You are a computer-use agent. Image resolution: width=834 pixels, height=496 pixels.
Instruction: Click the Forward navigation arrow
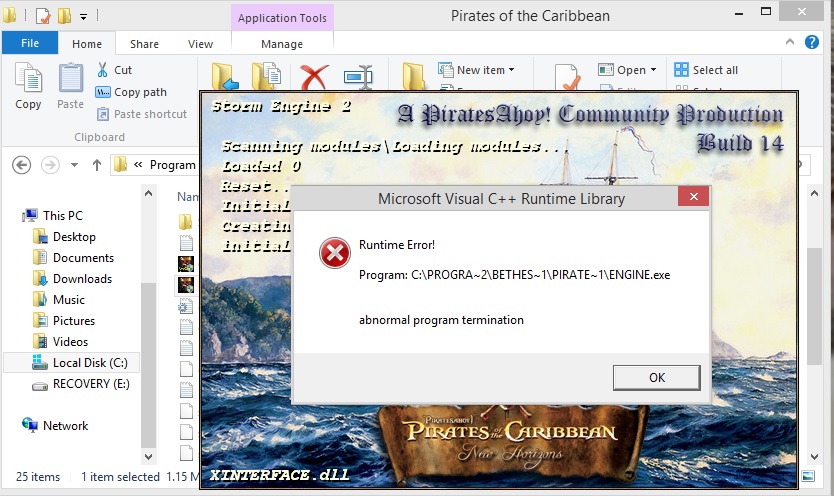[x=50, y=165]
